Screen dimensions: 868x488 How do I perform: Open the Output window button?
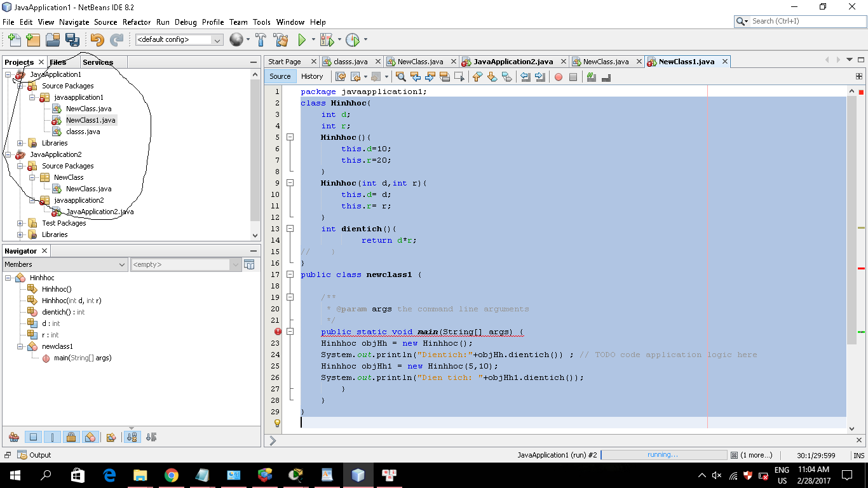35,455
